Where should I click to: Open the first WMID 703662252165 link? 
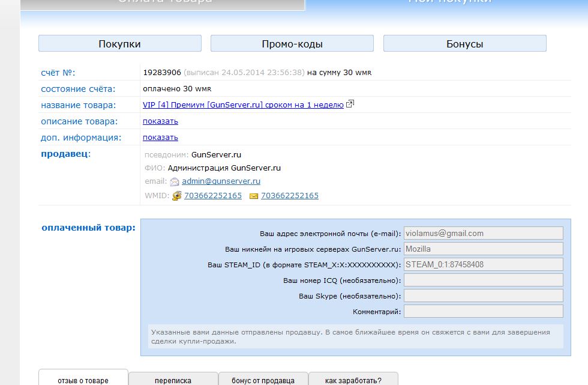click(x=213, y=196)
